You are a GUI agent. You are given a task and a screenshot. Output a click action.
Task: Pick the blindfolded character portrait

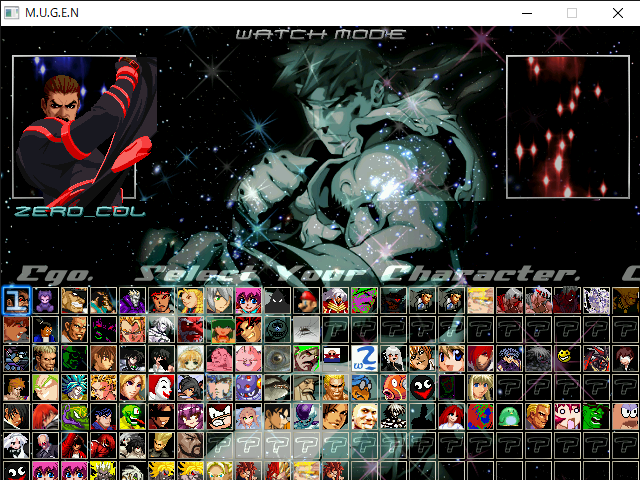tap(161, 417)
